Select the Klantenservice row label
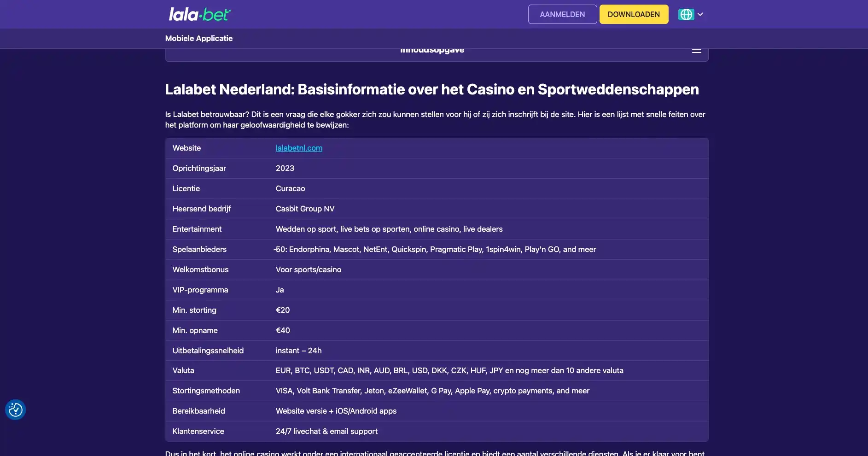The image size is (868, 456). pos(198,431)
